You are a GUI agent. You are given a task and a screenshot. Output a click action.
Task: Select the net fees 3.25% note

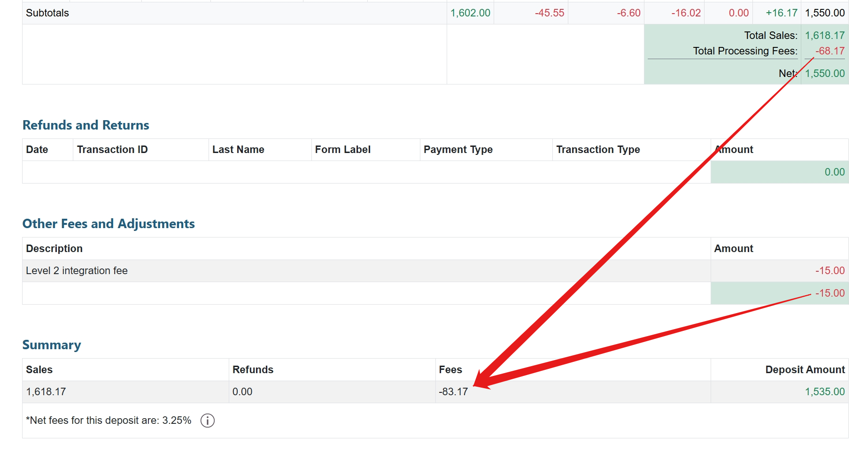[108, 421]
